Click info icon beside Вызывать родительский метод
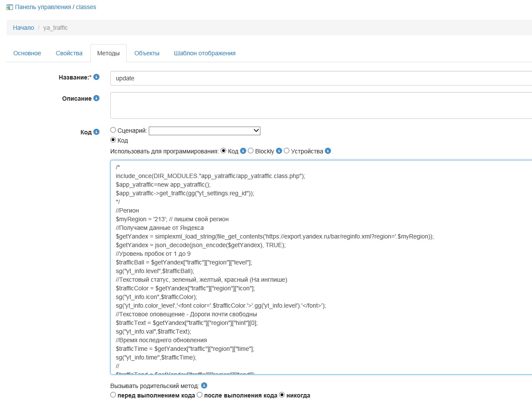 click(205, 385)
